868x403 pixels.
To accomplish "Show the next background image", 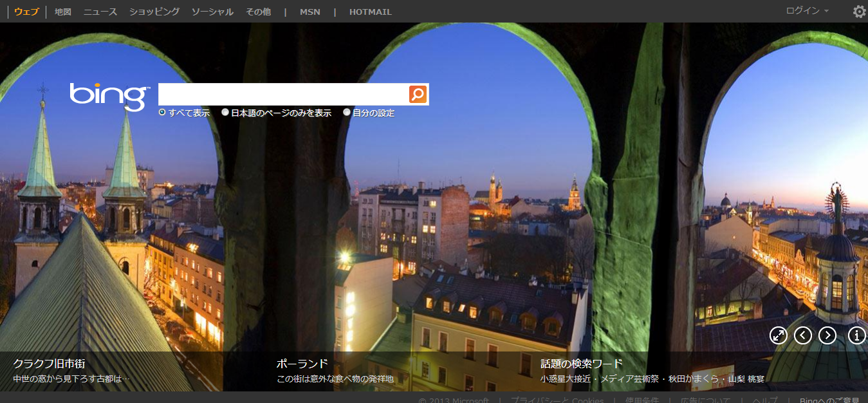I will tap(827, 335).
